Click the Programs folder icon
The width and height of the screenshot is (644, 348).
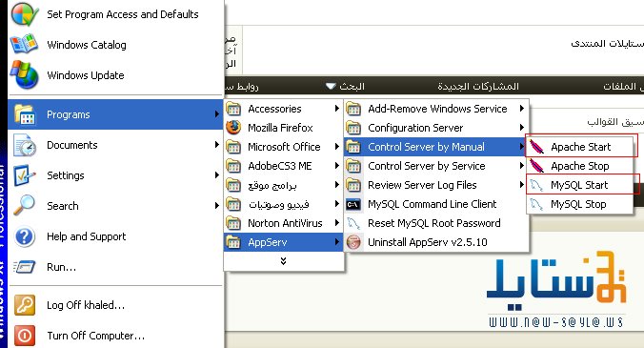(x=25, y=114)
